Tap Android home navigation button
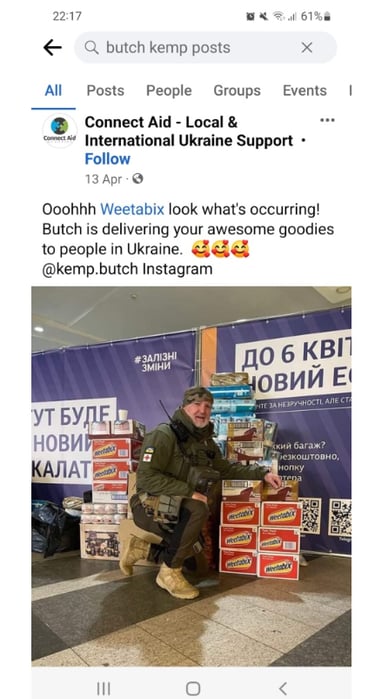The image size is (375, 699). 193,689
